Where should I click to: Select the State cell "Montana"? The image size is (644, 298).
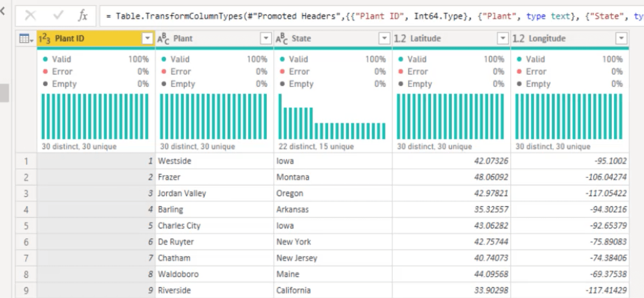(x=333, y=177)
